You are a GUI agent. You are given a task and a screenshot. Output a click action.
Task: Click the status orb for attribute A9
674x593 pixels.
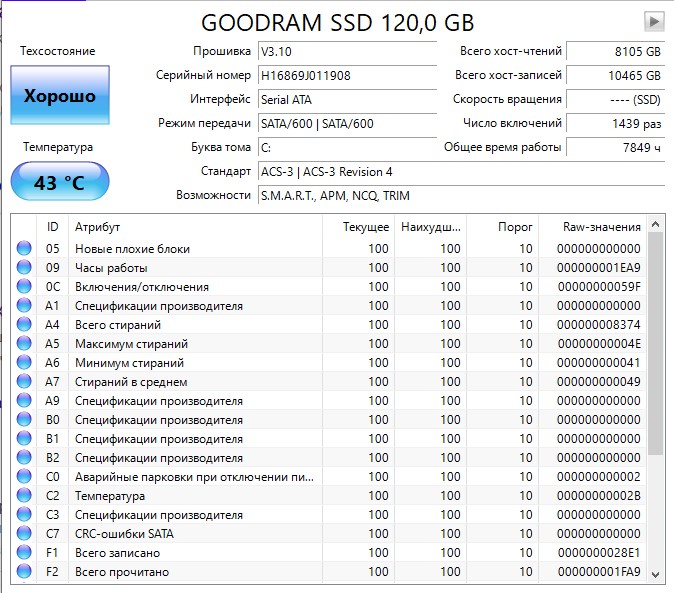[24, 400]
